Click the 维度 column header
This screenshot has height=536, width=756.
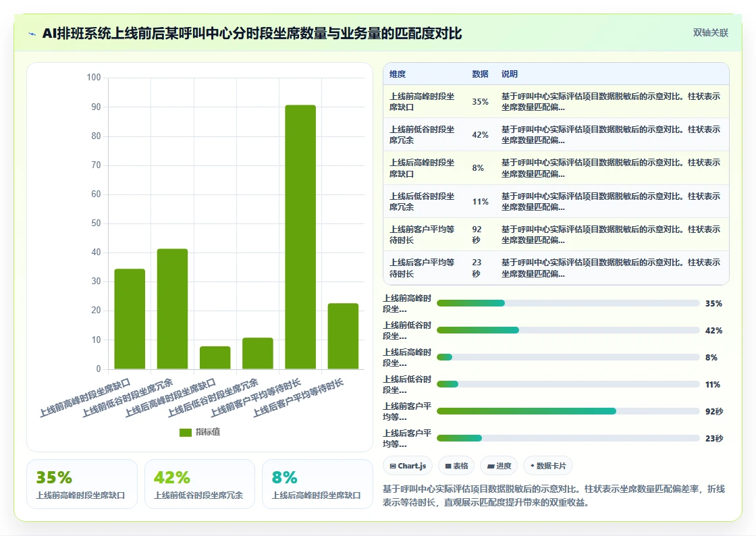pyautogui.click(x=398, y=74)
